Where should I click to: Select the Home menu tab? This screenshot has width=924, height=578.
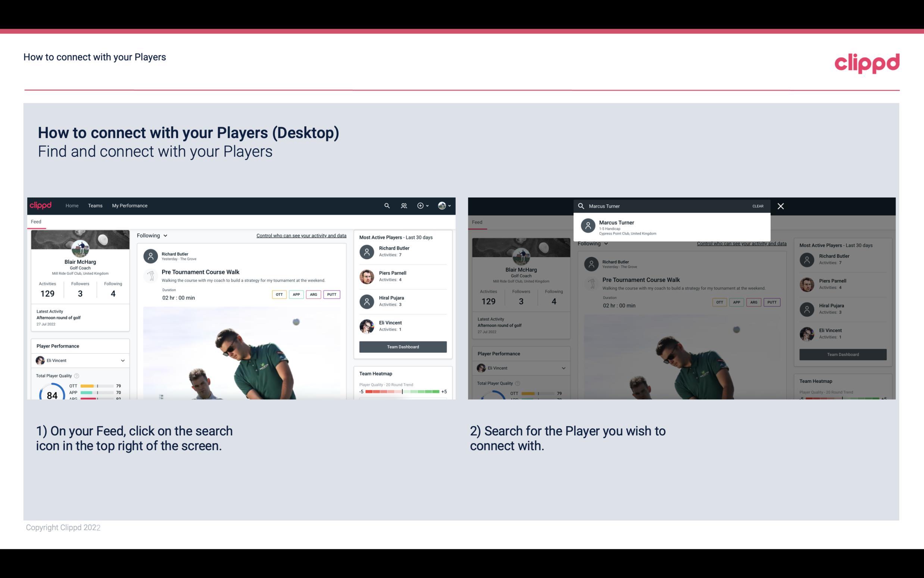click(71, 206)
